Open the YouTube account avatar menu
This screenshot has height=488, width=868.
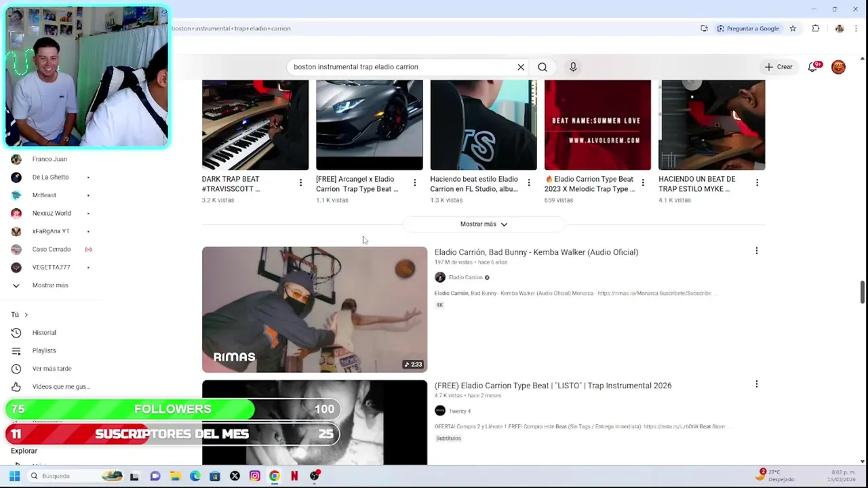839,67
